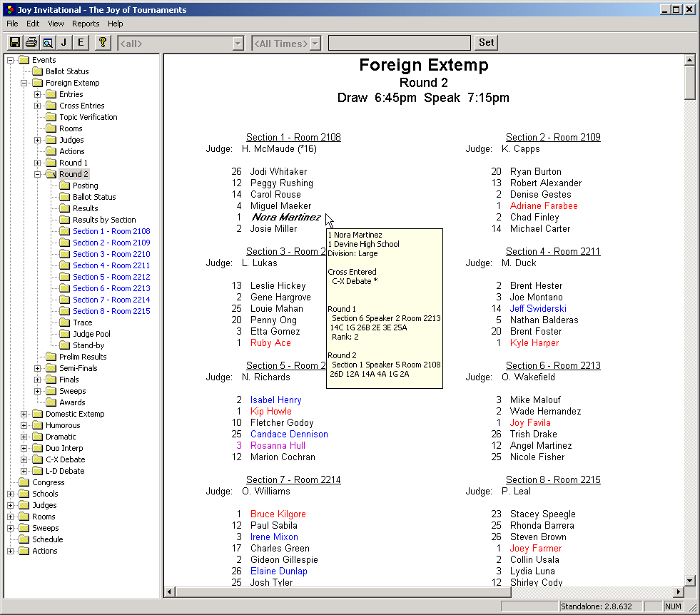Viewport: 700px width, 615px height.
Task: Open print preview with the magnifier icon
Action: [x=47, y=43]
